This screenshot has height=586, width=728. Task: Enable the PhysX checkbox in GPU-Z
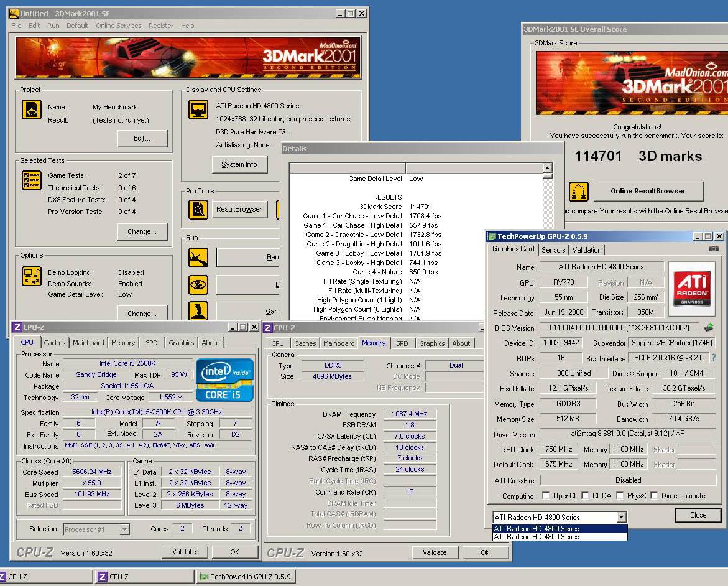620,495
